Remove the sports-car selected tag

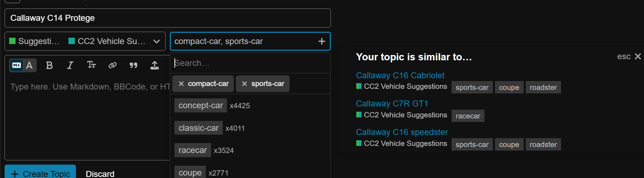tap(244, 84)
